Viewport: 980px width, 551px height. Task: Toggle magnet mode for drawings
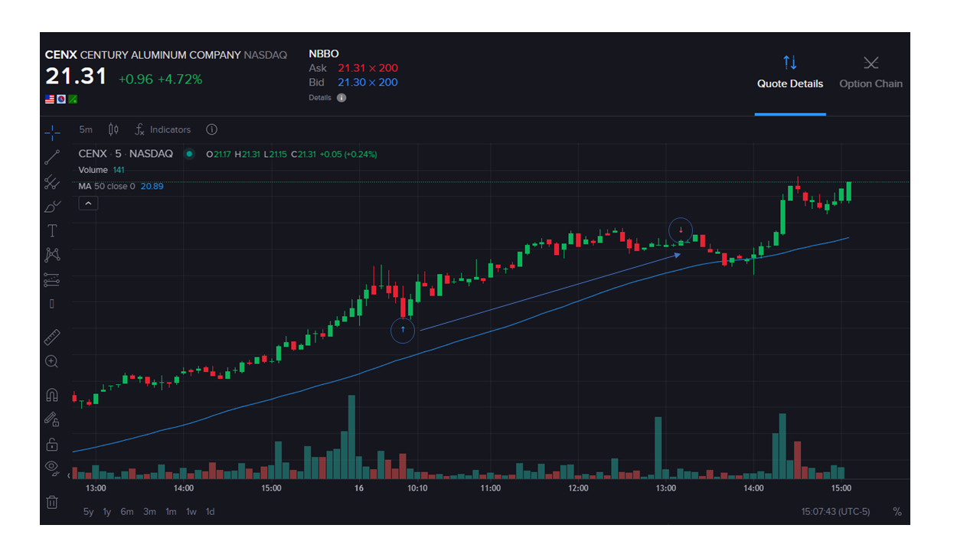click(x=52, y=396)
